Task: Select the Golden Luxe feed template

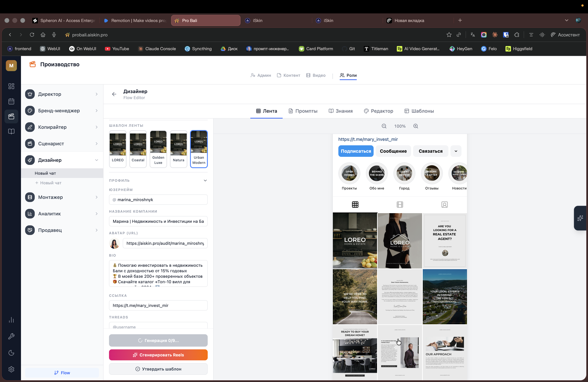Action: click(158, 149)
